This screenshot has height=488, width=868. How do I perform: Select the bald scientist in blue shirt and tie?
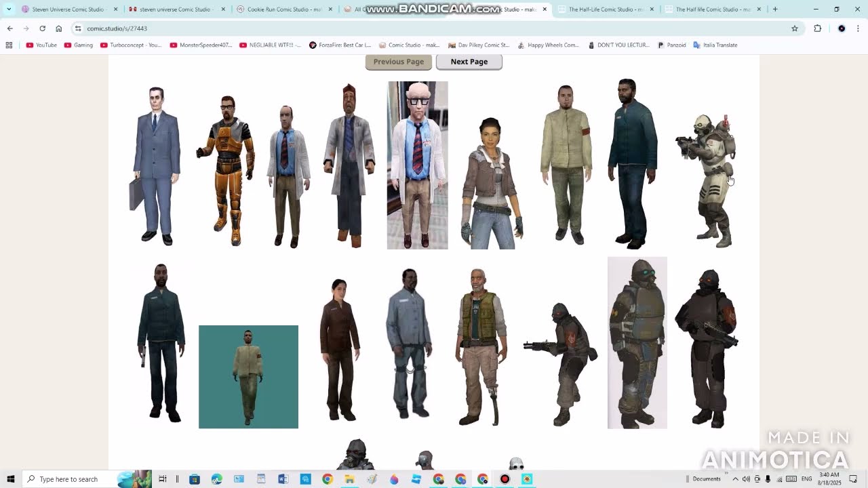pos(288,176)
